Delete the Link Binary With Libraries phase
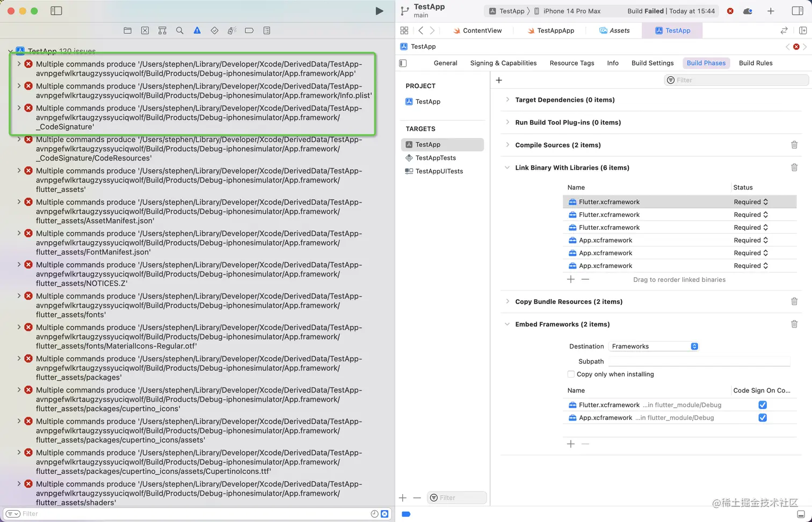Viewport: 812px width, 522px height. (794, 167)
